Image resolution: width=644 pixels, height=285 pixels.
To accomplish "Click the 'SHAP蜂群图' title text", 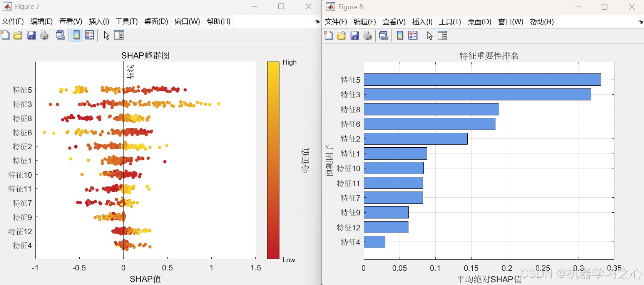I will point(146,55).
